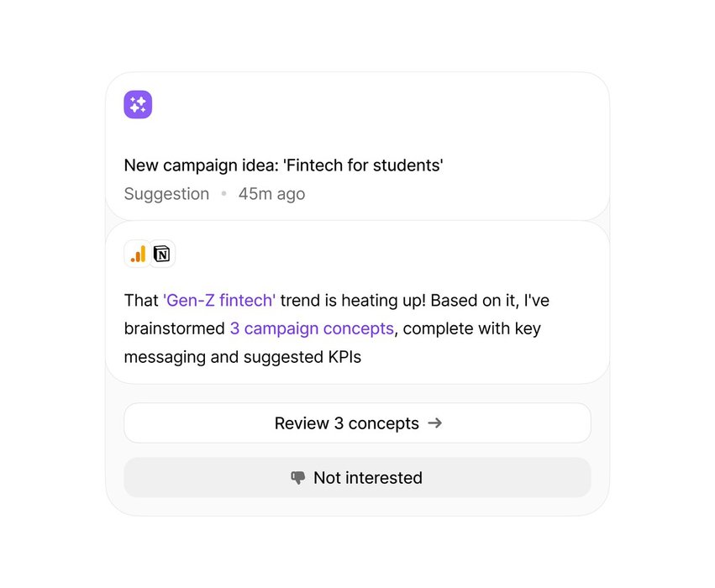
Task: Click the 'Review 3 concepts' button label
Action: coord(346,423)
